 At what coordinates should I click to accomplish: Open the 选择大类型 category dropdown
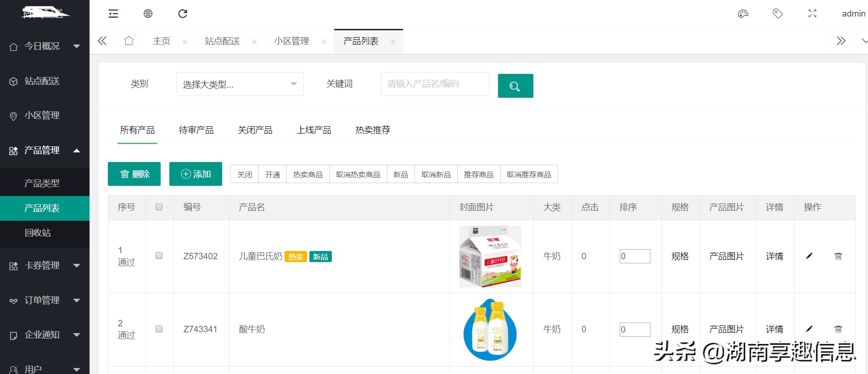point(240,84)
